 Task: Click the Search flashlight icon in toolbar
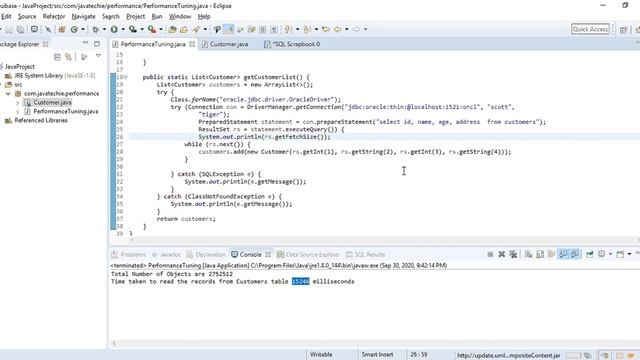tap(197, 29)
